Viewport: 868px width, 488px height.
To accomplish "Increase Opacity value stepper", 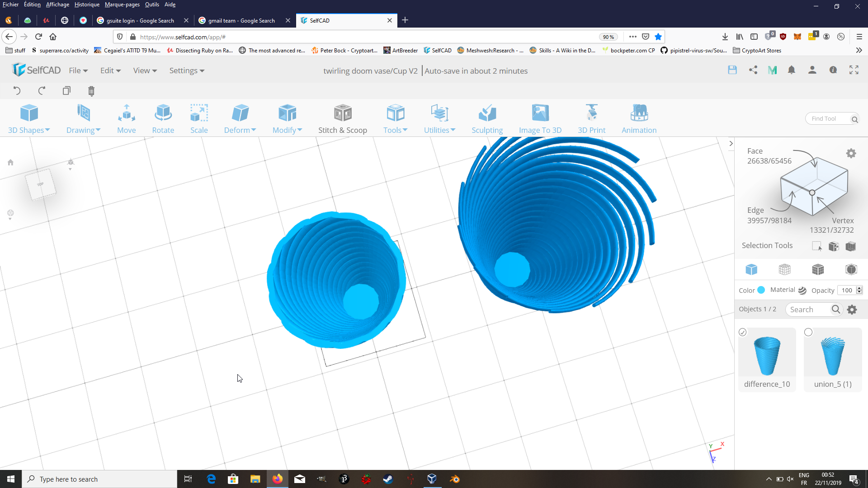I will (859, 288).
